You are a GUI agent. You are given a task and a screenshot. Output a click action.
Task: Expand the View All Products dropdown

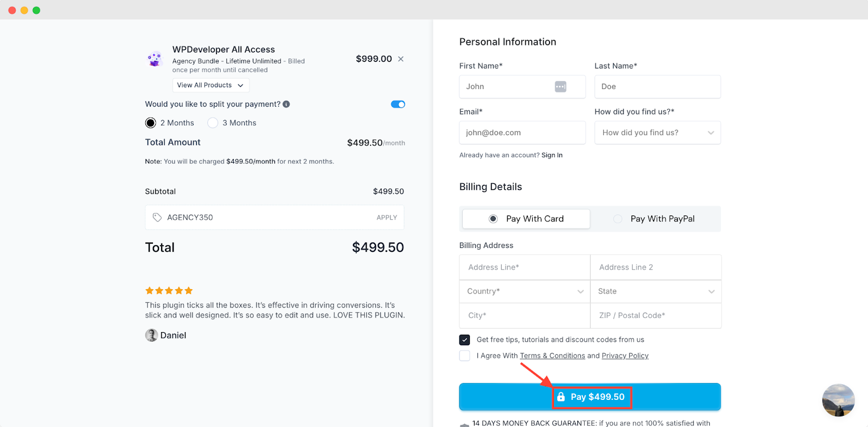tap(210, 85)
